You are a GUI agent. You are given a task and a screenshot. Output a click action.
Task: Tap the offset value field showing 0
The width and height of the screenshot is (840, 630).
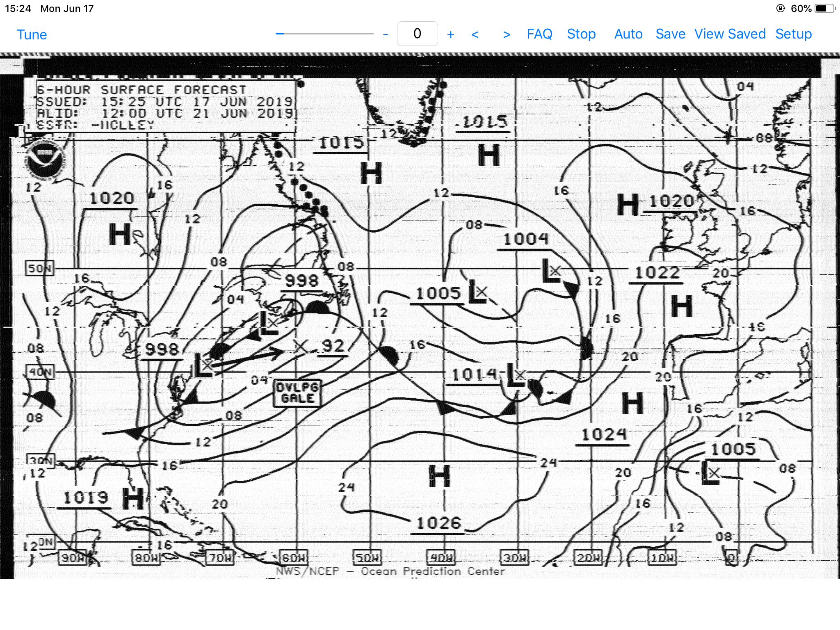[x=417, y=34]
